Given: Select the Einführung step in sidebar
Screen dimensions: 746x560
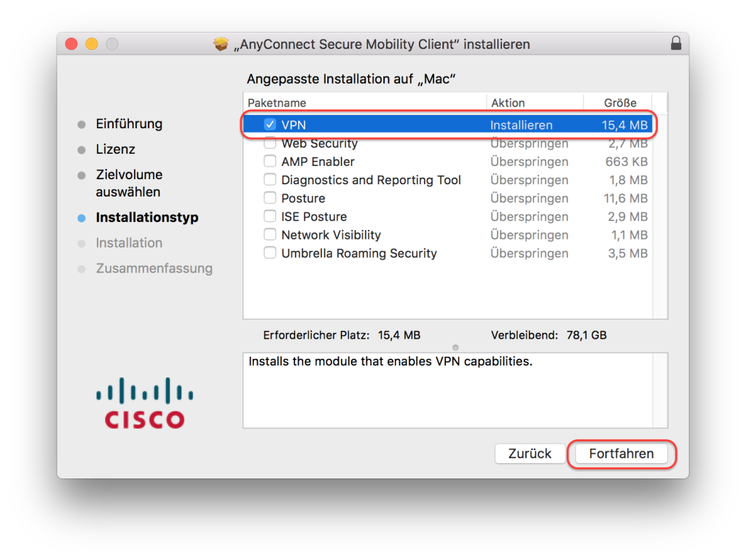Looking at the screenshot, I should [129, 124].
